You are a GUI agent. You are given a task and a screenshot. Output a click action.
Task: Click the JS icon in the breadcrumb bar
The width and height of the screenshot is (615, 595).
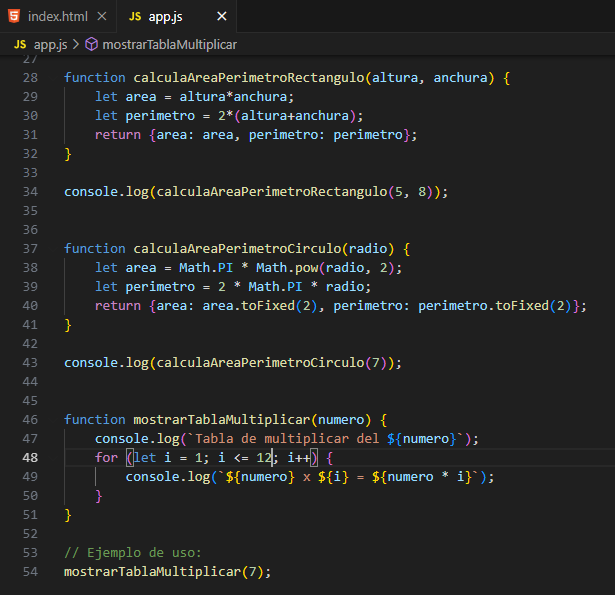pyautogui.click(x=20, y=45)
